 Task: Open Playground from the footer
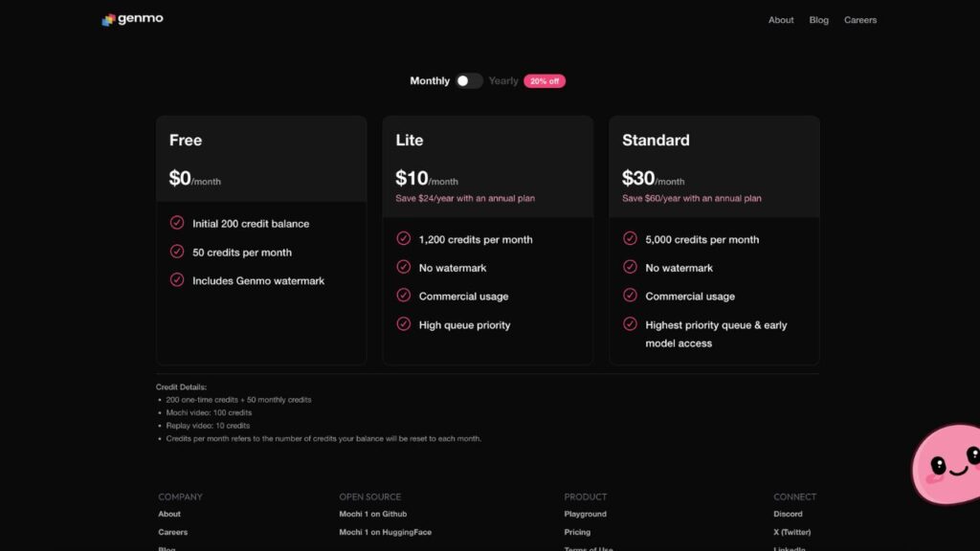[x=585, y=515]
